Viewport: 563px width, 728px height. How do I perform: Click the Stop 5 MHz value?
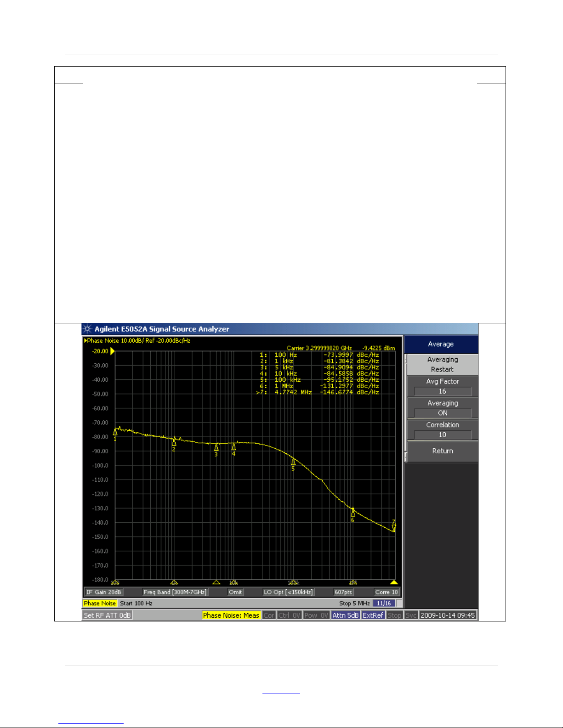[x=354, y=603]
